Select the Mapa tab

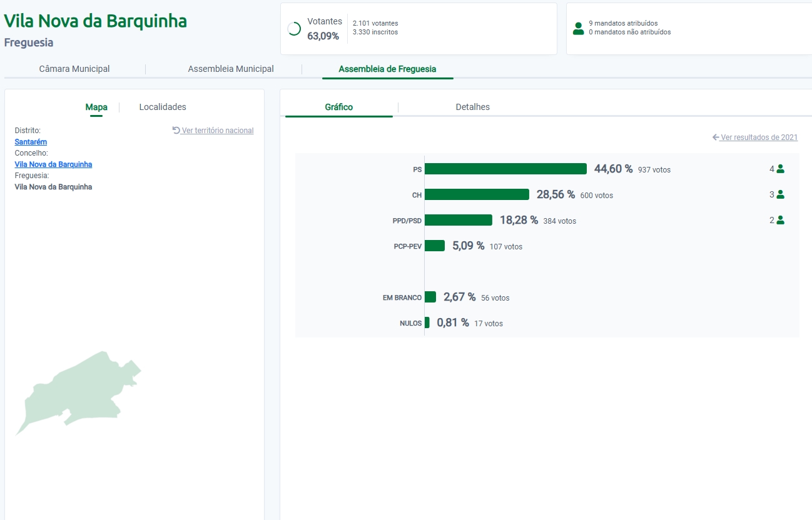pos(96,107)
